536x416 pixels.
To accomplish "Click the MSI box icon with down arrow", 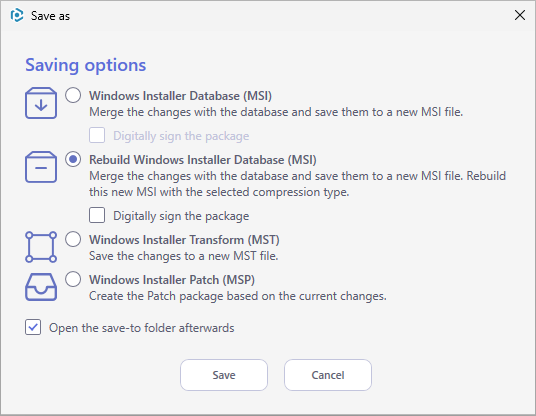I will (41, 103).
